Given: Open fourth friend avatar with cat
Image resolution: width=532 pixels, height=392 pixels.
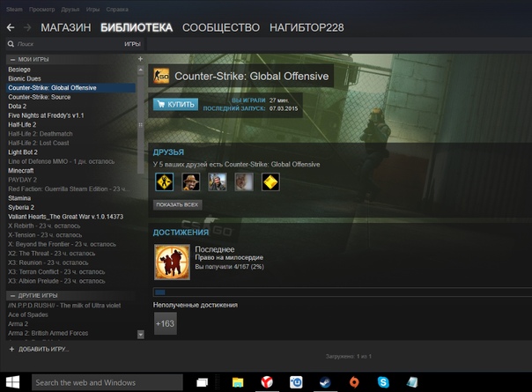Looking at the screenshot, I should pyautogui.click(x=244, y=182).
